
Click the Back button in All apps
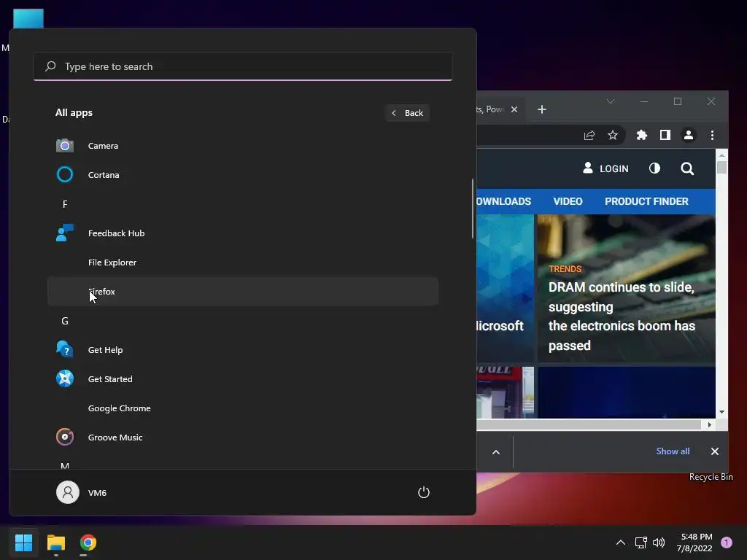[407, 113]
